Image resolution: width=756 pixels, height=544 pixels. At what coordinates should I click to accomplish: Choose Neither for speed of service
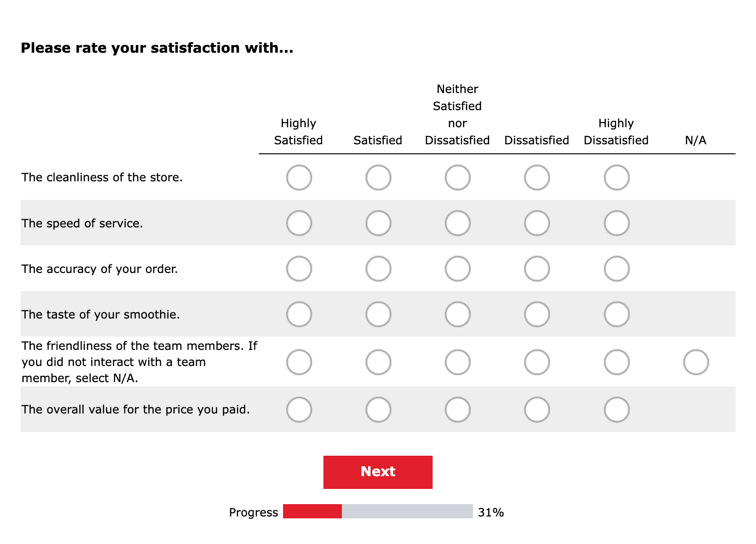pyautogui.click(x=458, y=223)
